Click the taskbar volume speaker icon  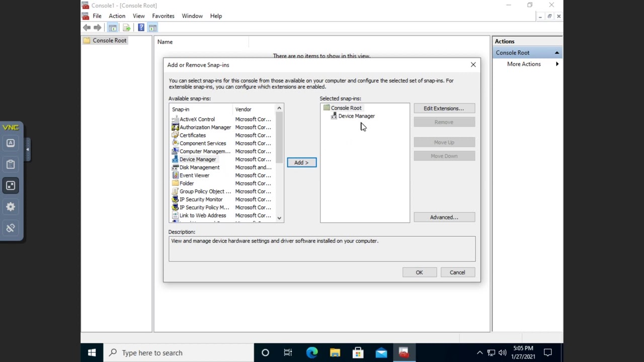(502, 352)
